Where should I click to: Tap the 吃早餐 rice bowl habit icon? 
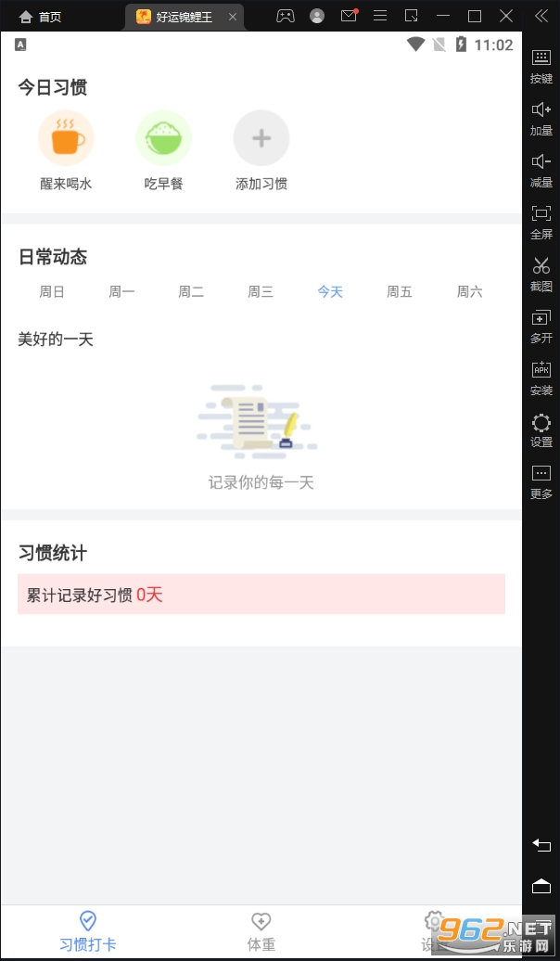coord(163,138)
